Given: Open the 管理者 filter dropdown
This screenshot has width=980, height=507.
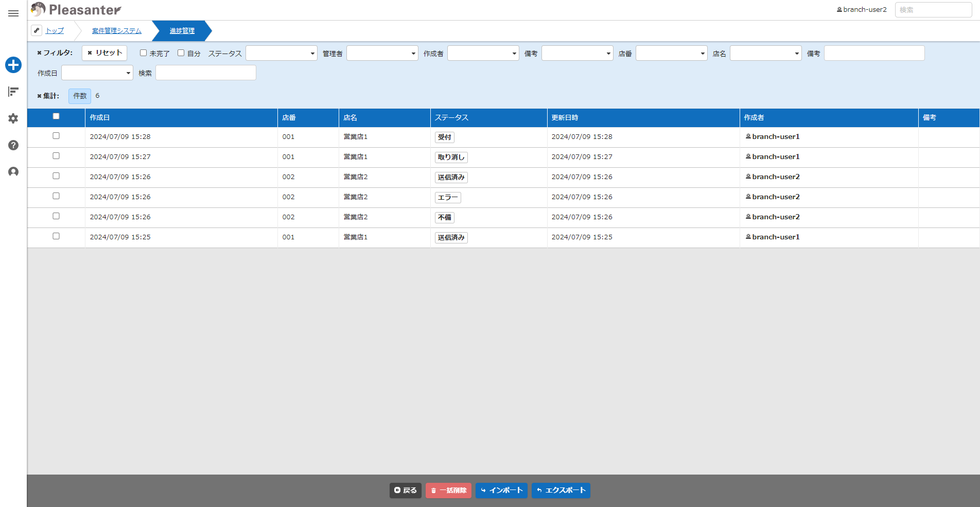Looking at the screenshot, I should pos(382,53).
